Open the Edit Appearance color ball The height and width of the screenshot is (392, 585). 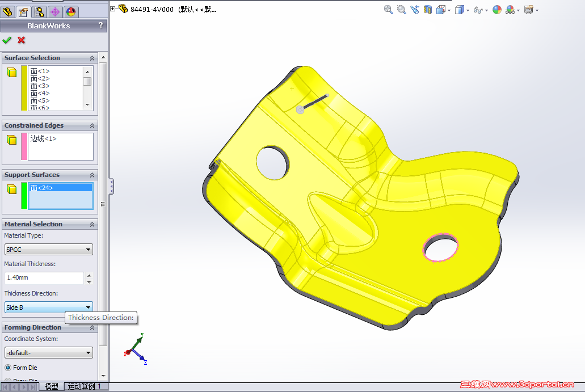497,10
